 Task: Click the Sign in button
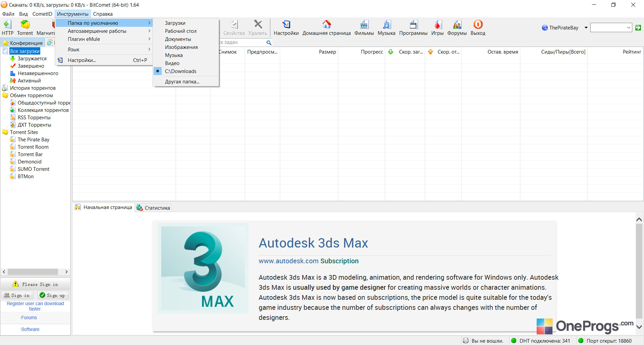click(x=17, y=295)
